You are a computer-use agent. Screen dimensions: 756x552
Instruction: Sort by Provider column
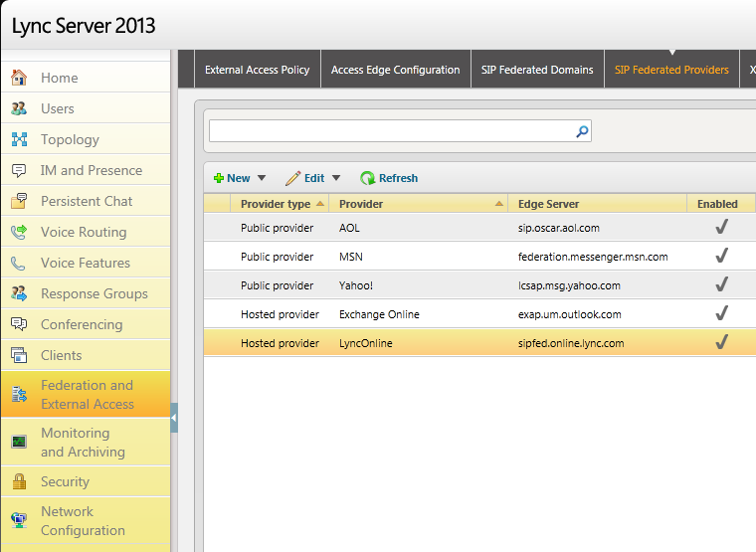point(419,204)
